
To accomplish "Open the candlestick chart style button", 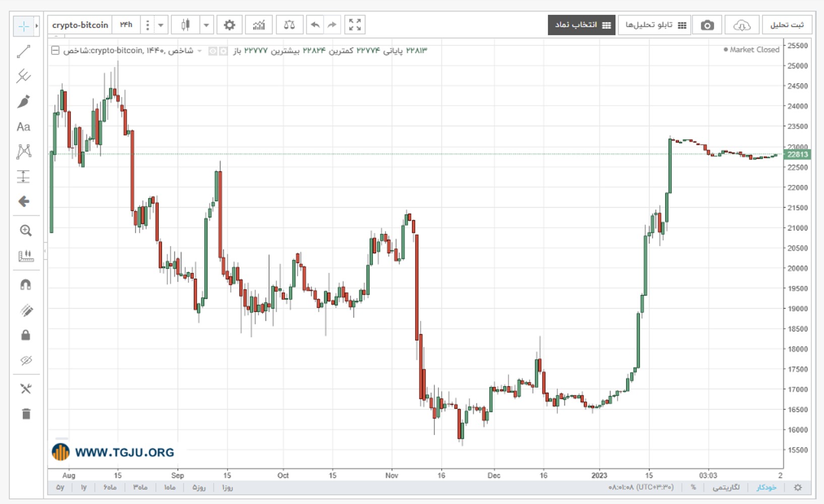I will [185, 25].
